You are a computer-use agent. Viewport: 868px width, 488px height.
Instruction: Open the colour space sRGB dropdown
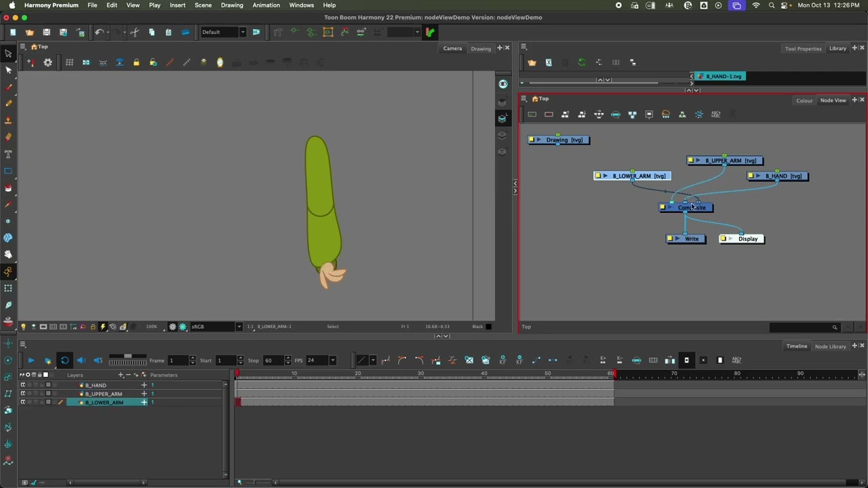(239, 327)
